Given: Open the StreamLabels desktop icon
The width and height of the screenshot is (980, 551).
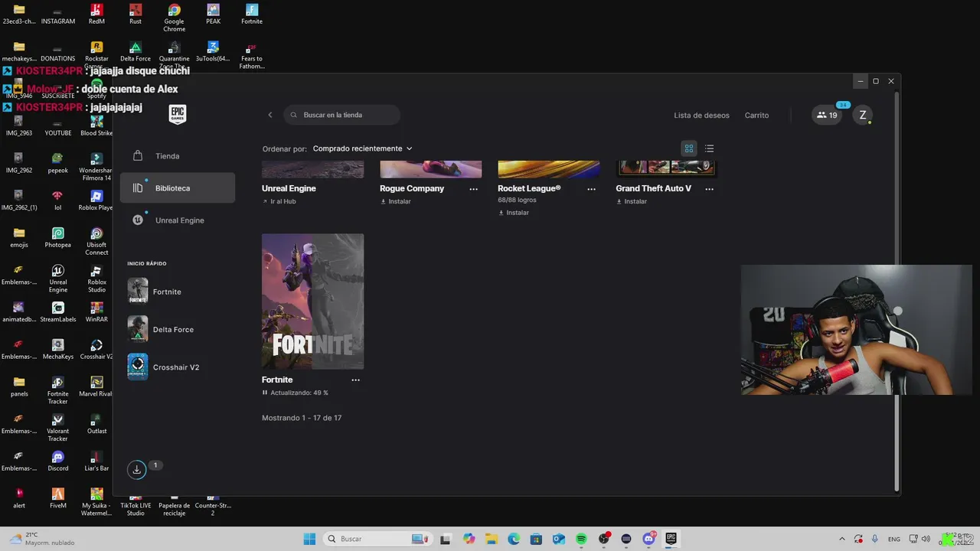Looking at the screenshot, I should (x=57, y=312).
